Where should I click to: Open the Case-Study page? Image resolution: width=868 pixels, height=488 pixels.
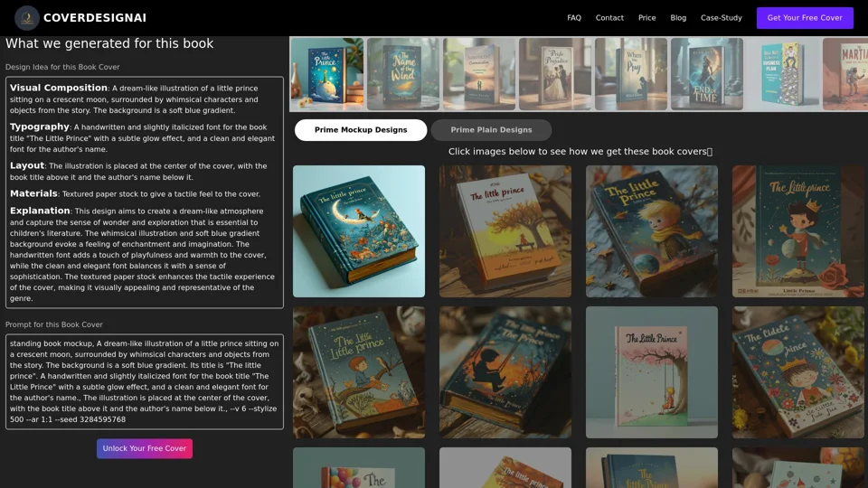722,18
